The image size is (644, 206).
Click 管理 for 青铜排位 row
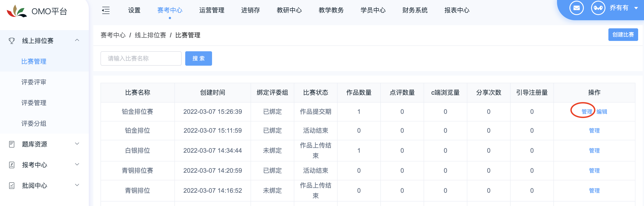[594, 190]
